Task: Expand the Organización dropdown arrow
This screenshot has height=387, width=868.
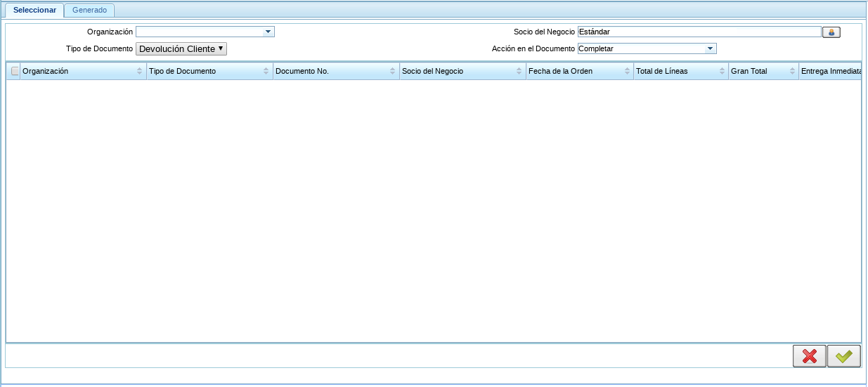Action: point(268,32)
